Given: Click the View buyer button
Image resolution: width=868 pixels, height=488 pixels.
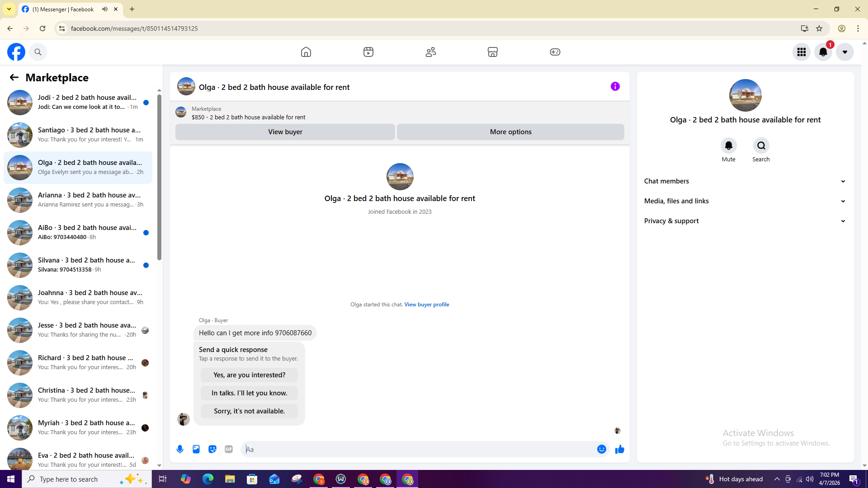Looking at the screenshot, I should point(285,132).
